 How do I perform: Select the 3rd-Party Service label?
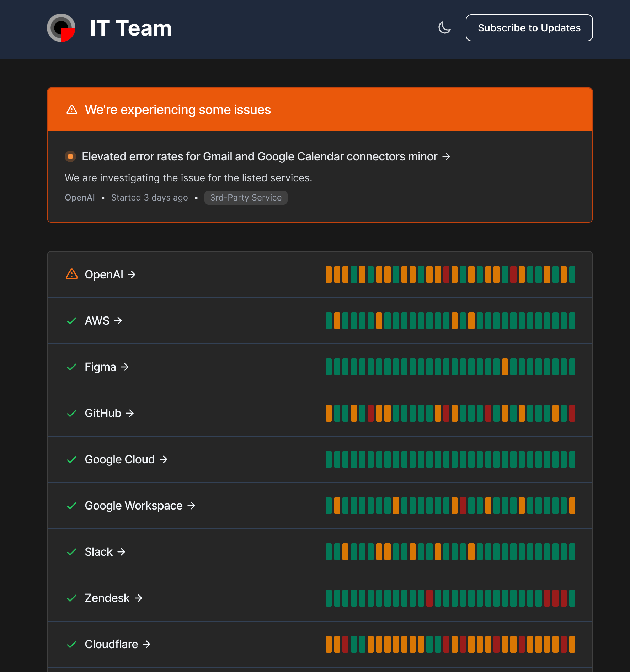click(246, 198)
